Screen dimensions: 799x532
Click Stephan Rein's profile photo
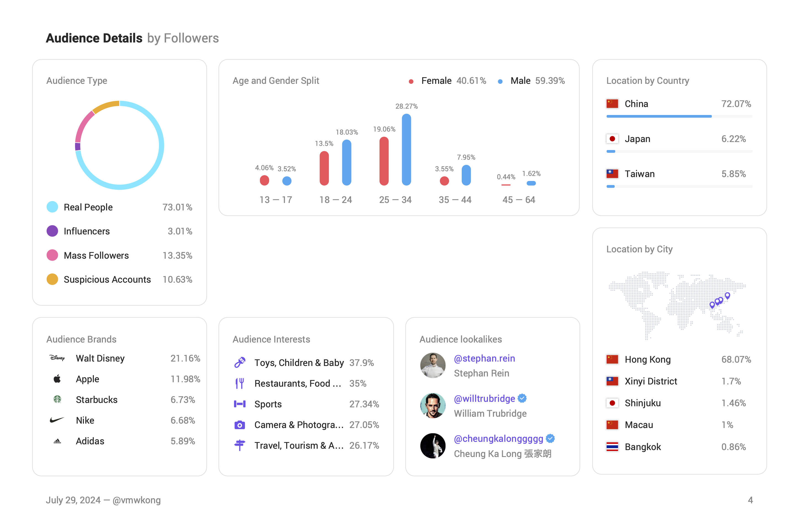(432, 365)
